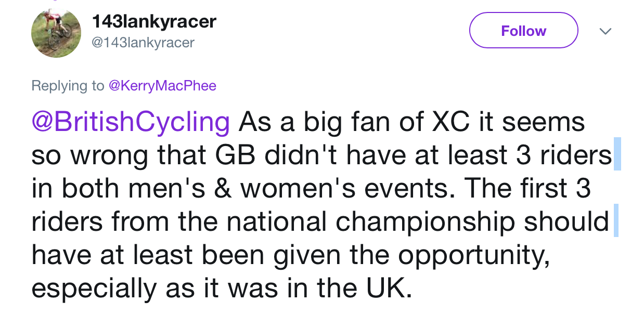644x315 pixels.
Task: Click the bold 143lankyracer display name
Action: [x=153, y=22]
